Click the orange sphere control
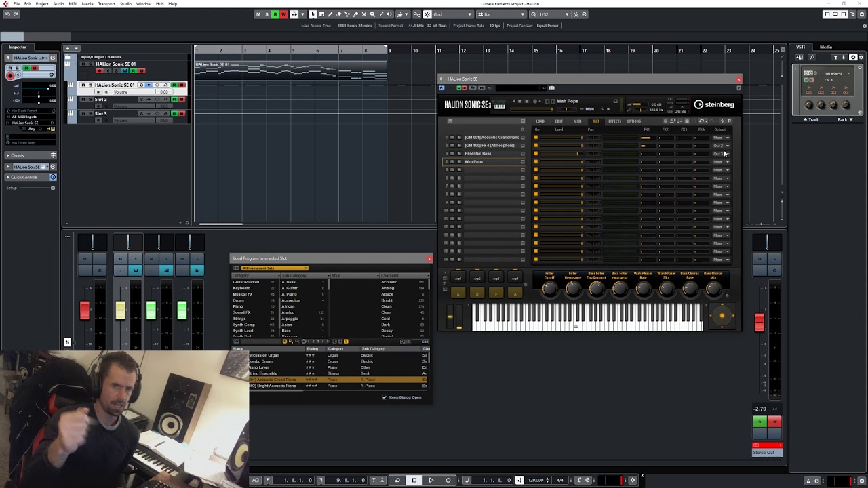 click(722, 315)
